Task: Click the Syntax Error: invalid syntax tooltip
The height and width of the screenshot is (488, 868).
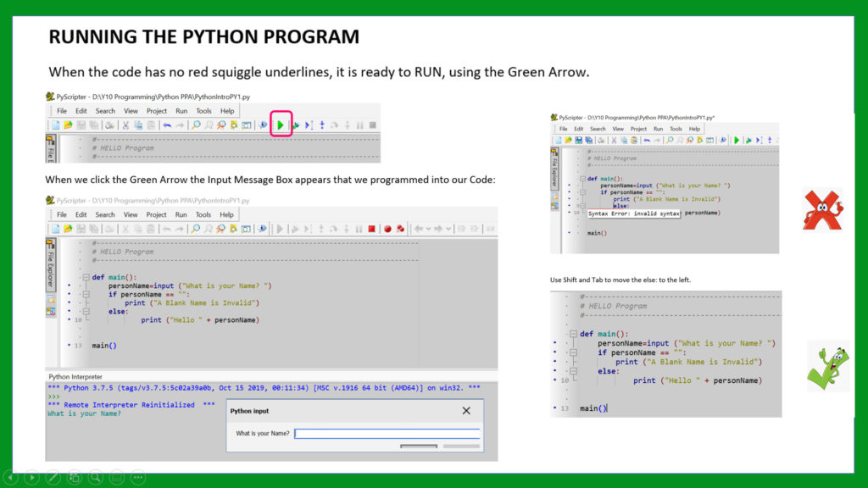Action: pos(634,213)
